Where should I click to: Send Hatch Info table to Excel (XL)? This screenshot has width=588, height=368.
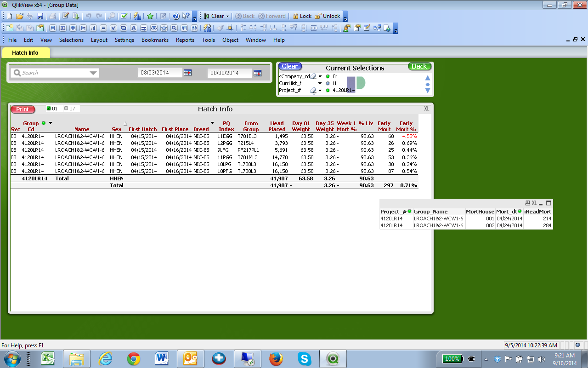pyautogui.click(x=426, y=109)
